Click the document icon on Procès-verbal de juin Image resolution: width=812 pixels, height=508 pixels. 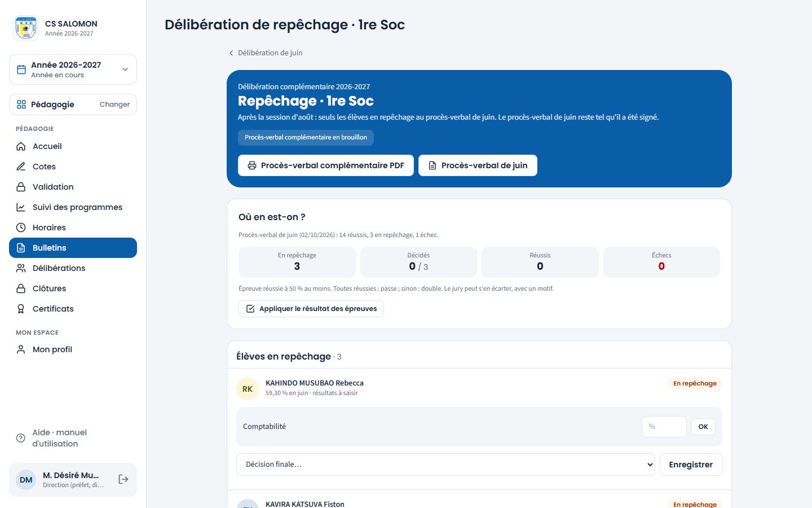pos(433,165)
